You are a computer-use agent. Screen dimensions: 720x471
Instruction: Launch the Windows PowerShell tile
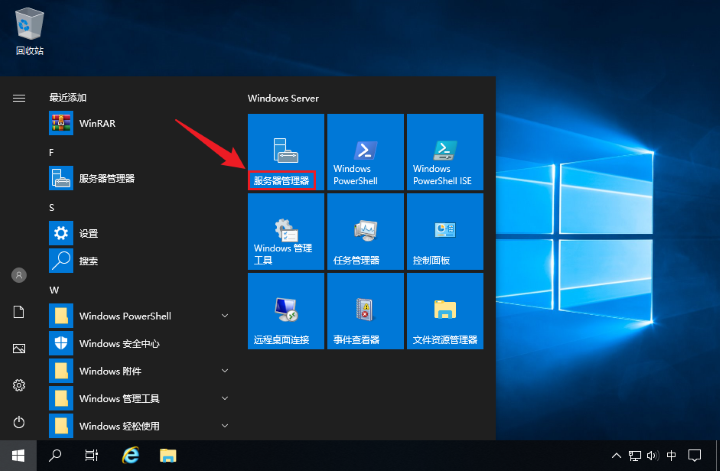click(366, 152)
